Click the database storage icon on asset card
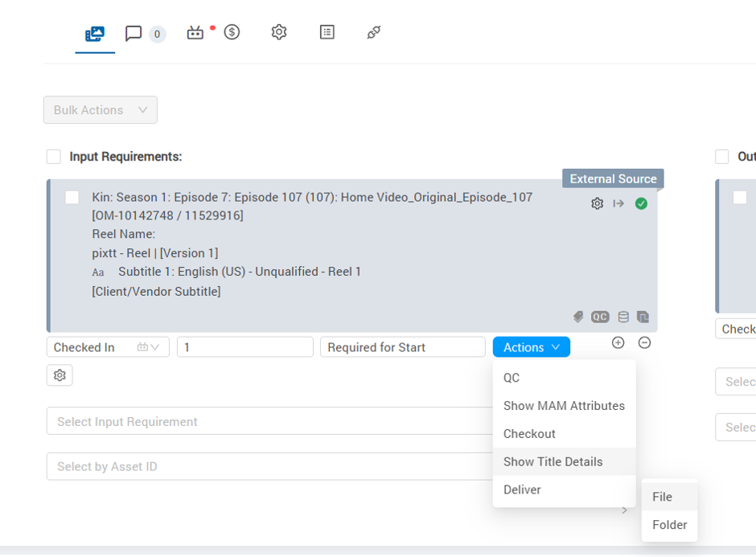The width and height of the screenshot is (756, 557). [x=623, y=317]
